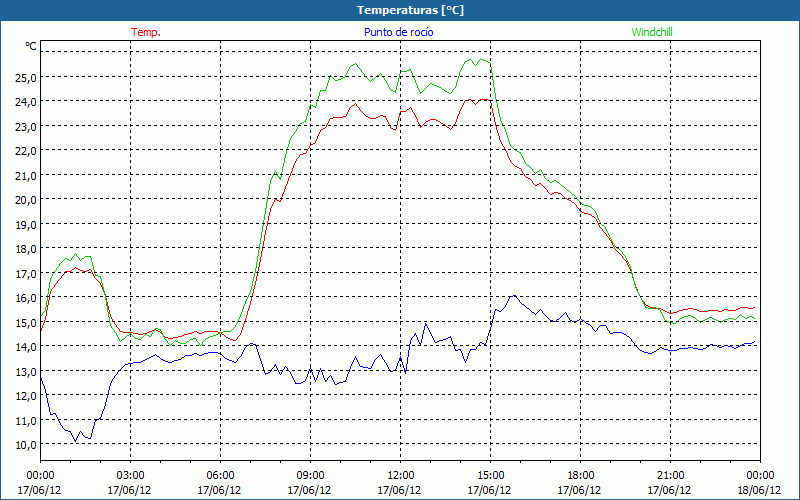This screenshot has height=500, width=800.
Task: Click the 18:00 time axis label
Action: click(x=580, y=476)
